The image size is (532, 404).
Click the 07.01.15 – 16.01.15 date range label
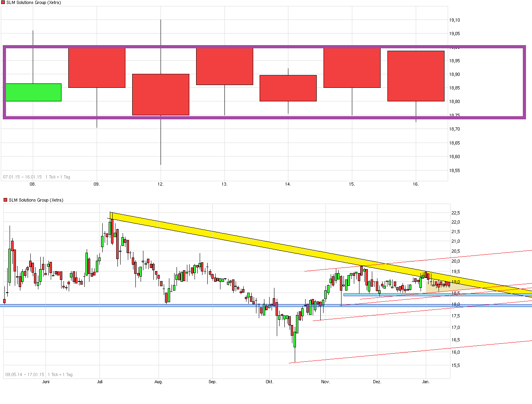(x=22, y=177)
